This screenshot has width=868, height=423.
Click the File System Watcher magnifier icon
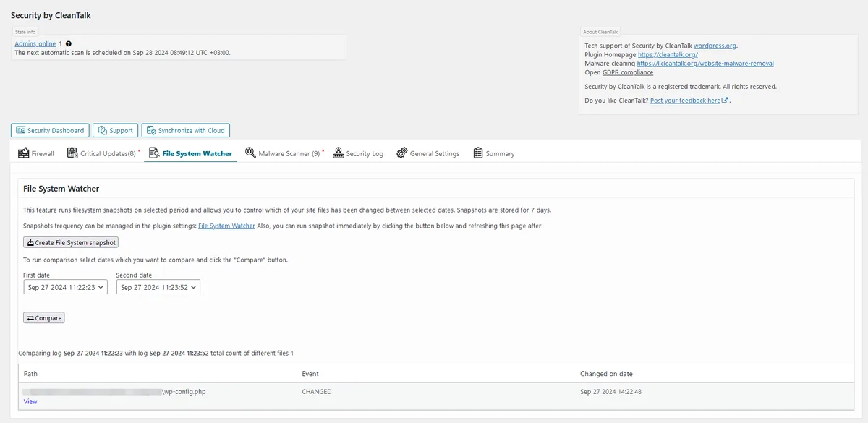coord(154,153)
